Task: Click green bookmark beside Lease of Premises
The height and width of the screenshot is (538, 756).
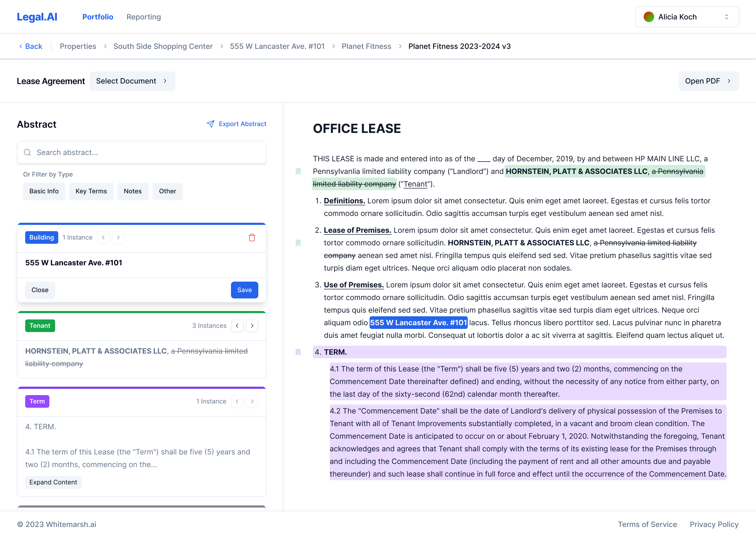Action: click(x=298, y=243)
